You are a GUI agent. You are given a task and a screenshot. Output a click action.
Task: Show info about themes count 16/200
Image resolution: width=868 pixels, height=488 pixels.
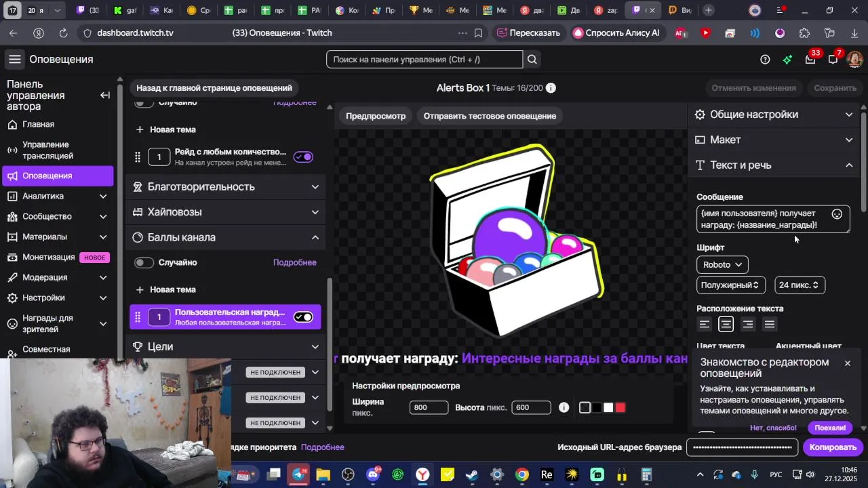[551, 88]
